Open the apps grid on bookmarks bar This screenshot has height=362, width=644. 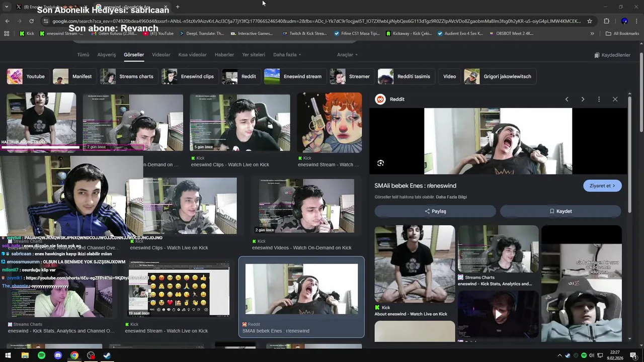[x=7, y=34]
